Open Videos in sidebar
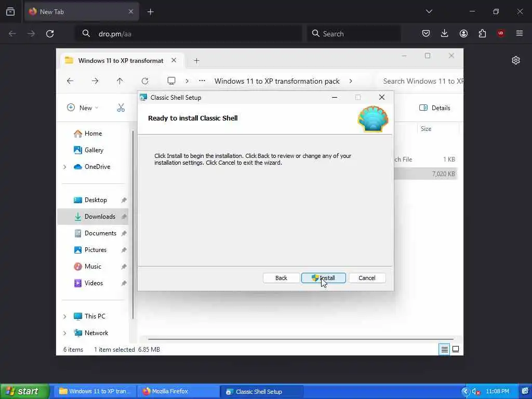The height and width of the screenshot is (399, 532). point(94,283)
